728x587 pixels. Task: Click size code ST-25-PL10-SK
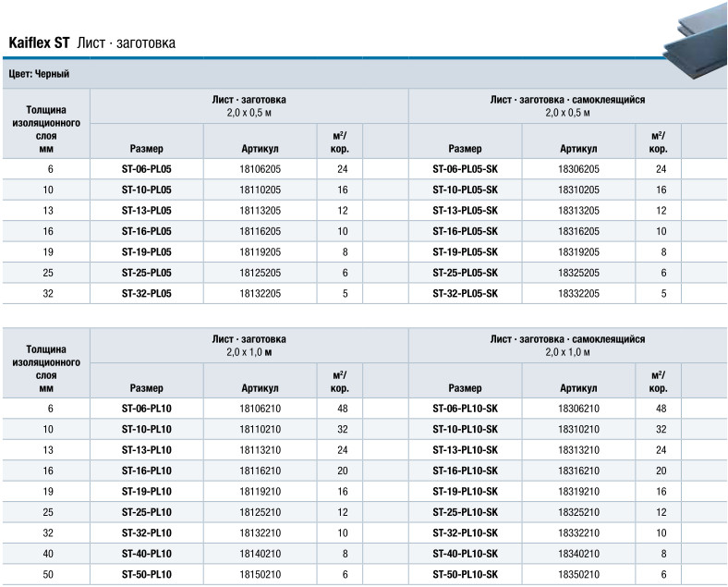pos(466,512)
